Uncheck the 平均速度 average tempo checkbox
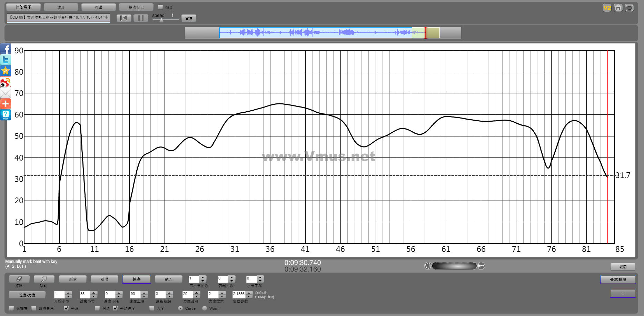 pyautogui.click(x=115, y=308)
